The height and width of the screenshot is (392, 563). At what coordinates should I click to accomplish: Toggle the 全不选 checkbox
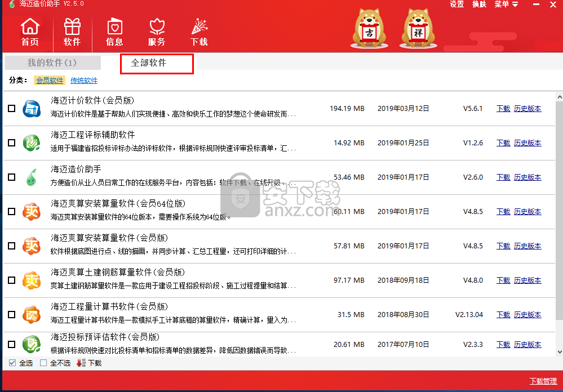pyautogui.click(x=43, y=363)
